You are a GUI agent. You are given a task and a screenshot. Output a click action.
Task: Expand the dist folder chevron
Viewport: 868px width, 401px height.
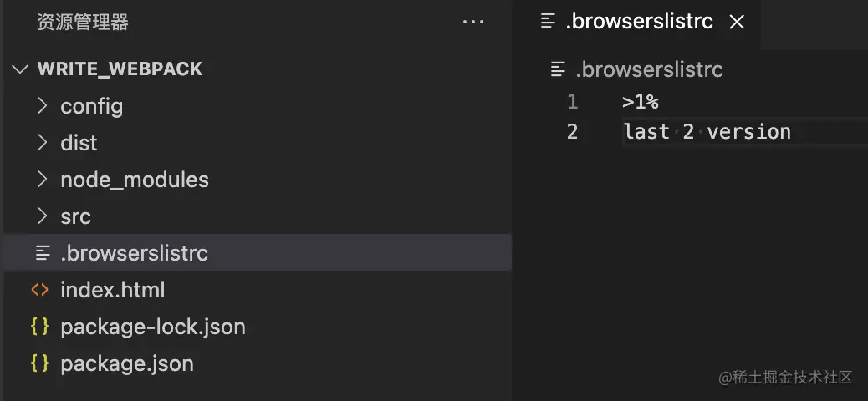pos(43,143)
